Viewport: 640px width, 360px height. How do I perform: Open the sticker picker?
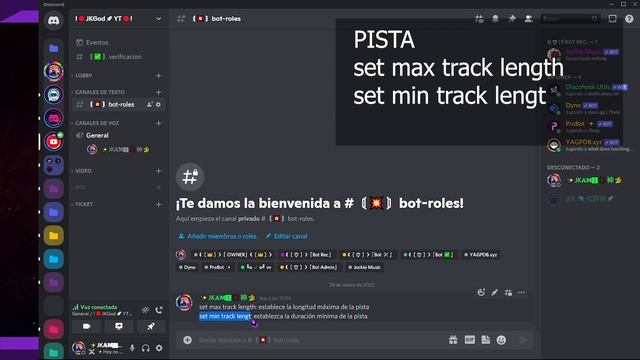point(485,340)
